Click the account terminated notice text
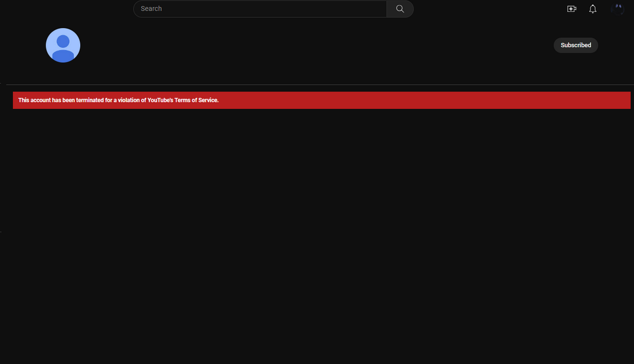The image size is (634, 364). (x=118, y=100)
